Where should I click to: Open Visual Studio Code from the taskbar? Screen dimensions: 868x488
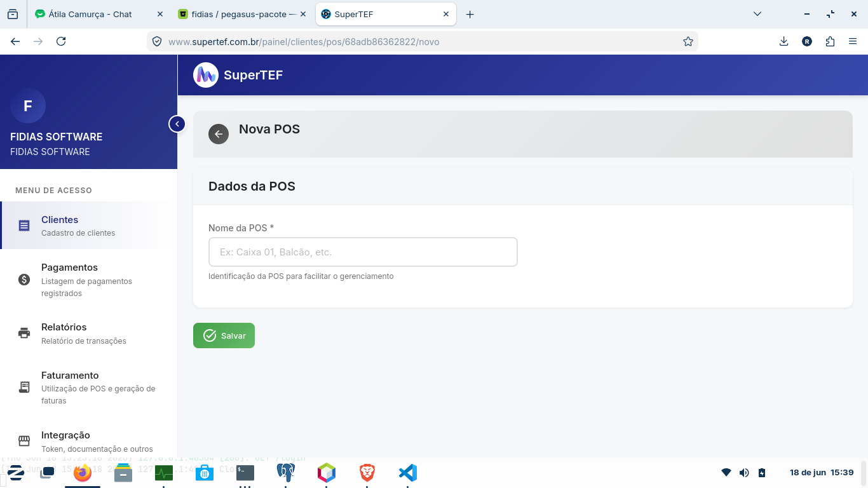click(408, 473)
